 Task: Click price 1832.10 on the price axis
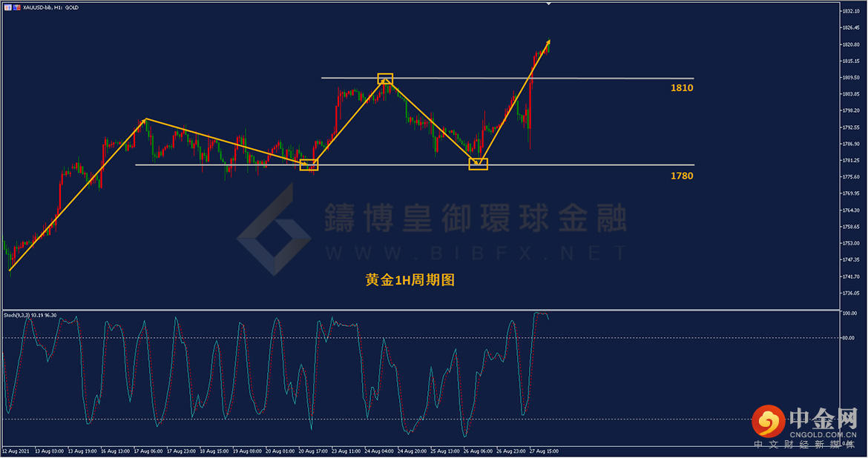pyautogui.click(x=850, y=11)
